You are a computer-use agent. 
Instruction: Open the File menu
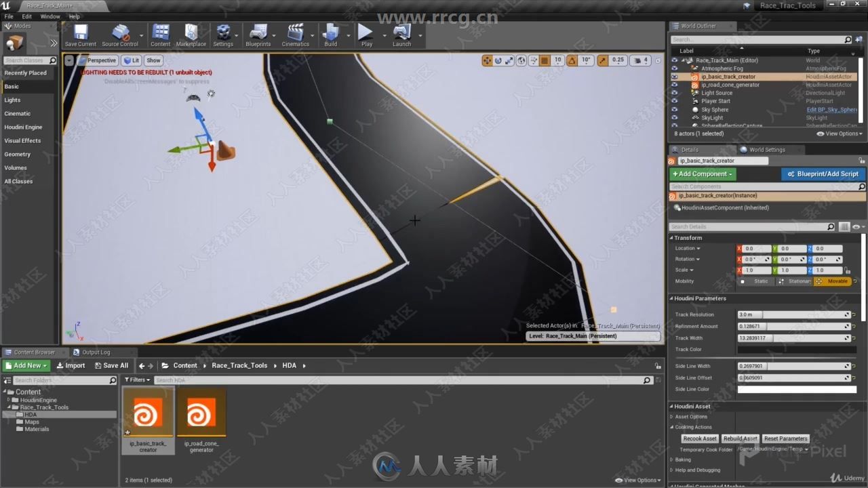(x=9, y=16)
